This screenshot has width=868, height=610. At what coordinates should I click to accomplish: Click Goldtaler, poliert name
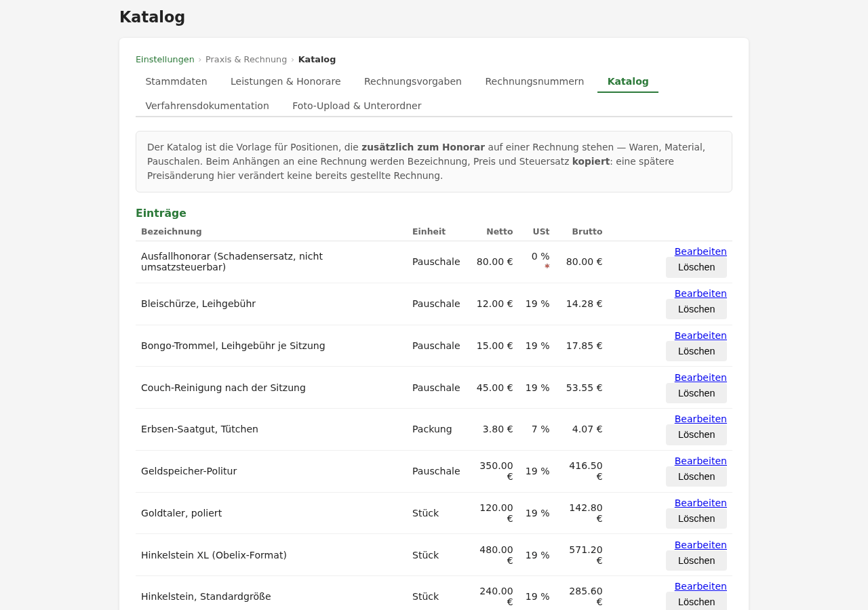click(x=181, y=513)
